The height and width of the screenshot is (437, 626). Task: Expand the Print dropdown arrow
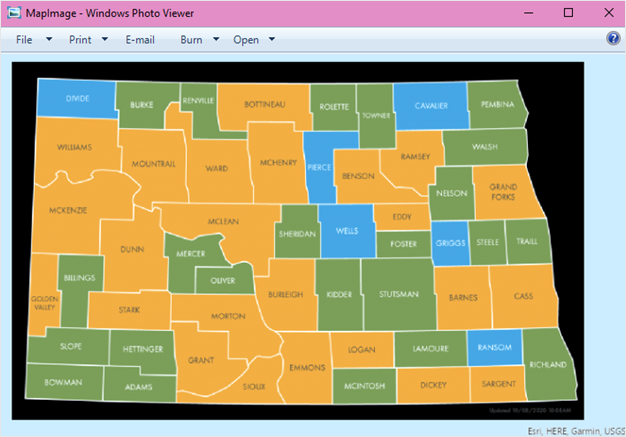point(104,40)
